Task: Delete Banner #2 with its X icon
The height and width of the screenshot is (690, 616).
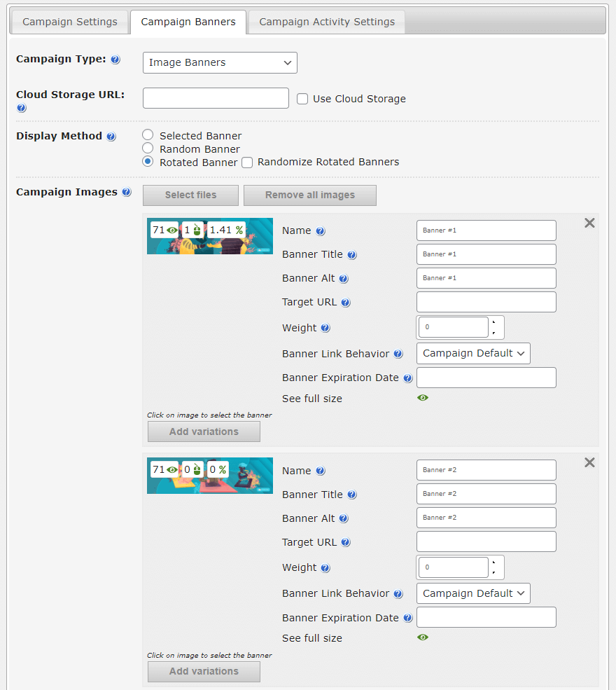Action: [589, 462]
